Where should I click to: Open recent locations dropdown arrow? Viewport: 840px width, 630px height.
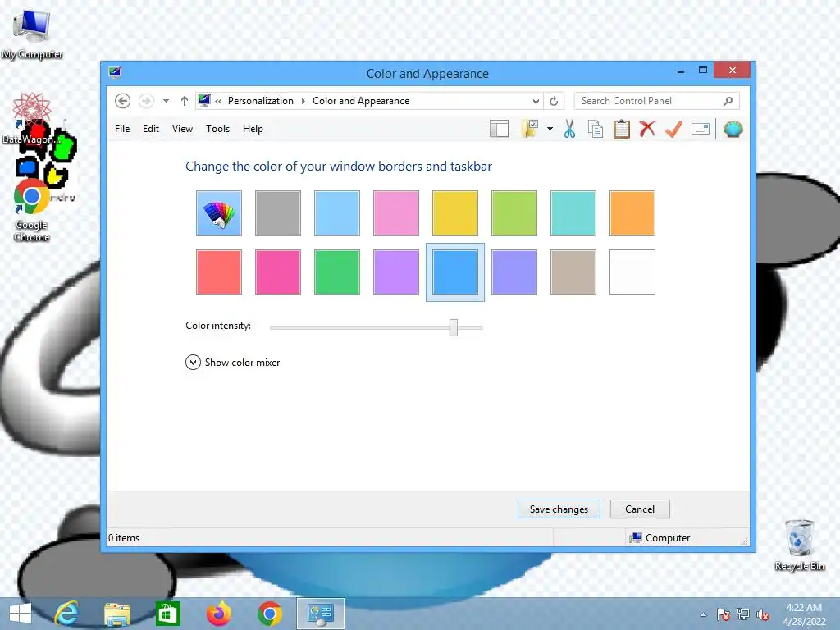[166, 101]
